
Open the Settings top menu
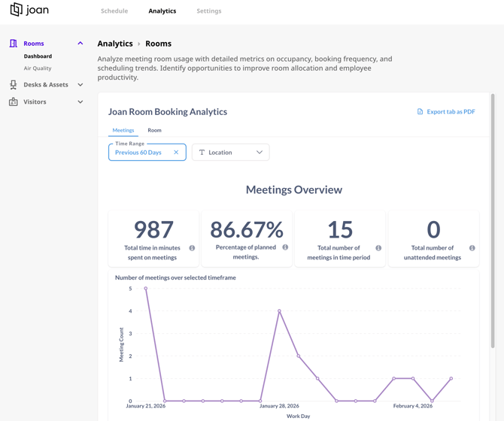[x=209, y=11]
